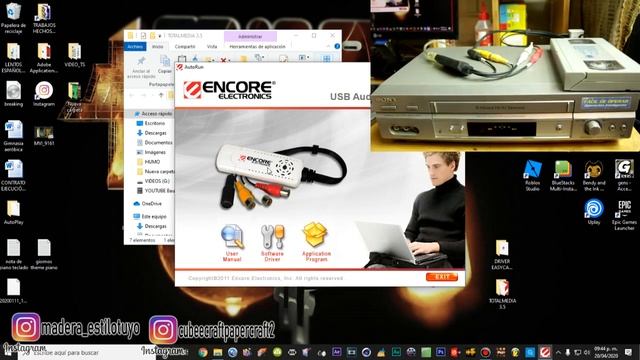Select the breaking disc file on desktop
640x360 pixels.
13,94
